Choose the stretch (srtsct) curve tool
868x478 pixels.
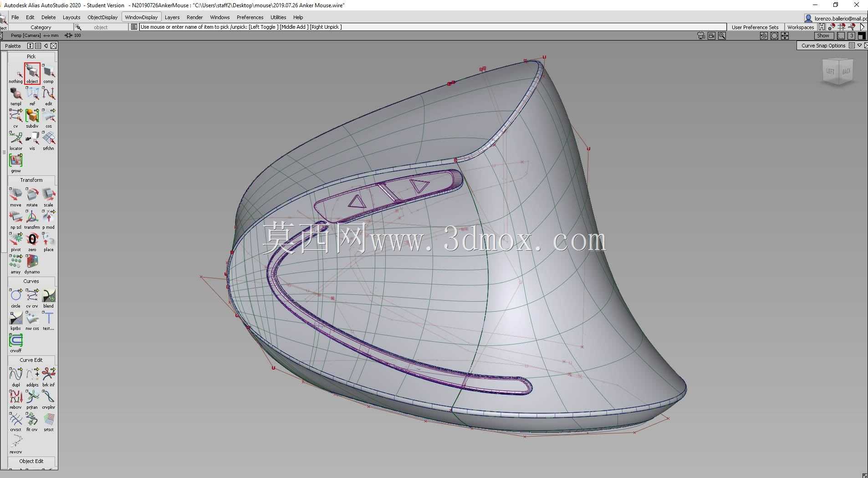(48, 422)
